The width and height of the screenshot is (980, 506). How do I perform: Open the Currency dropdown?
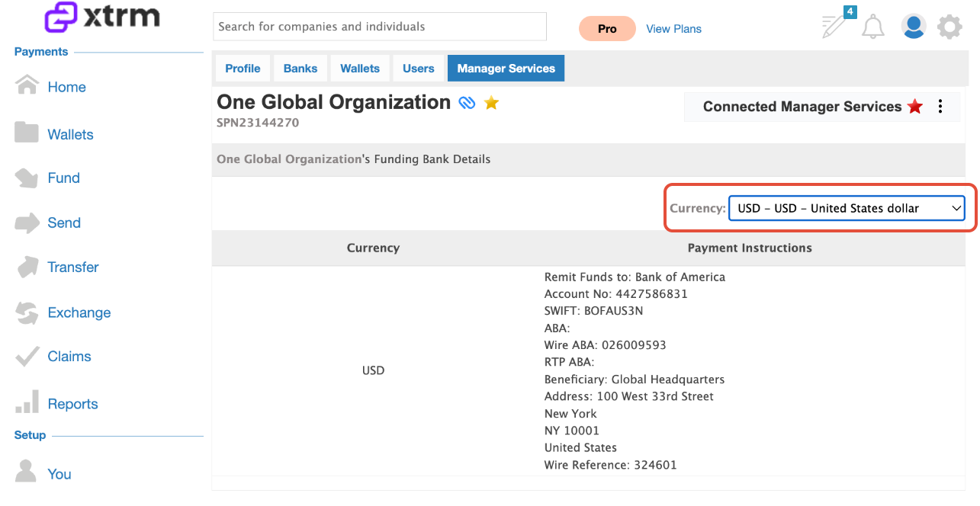pos(847,208)
